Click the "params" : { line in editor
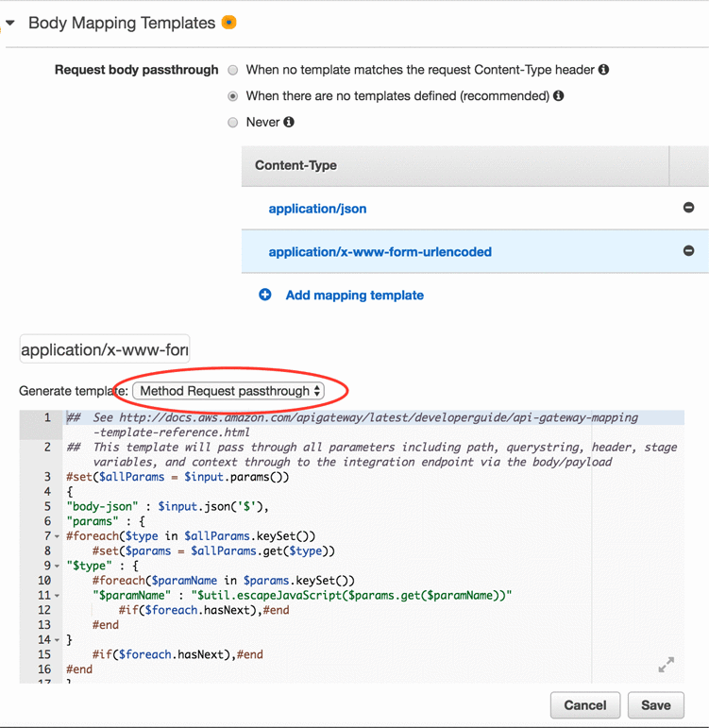Viewport: 709px width, 728px height. 106,521
